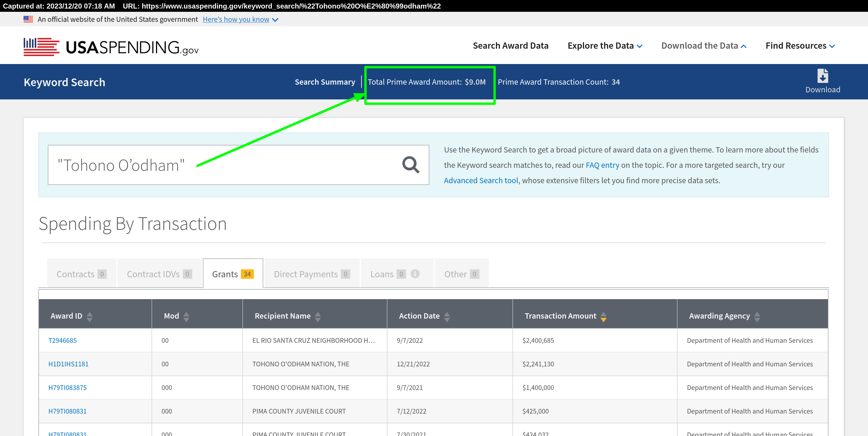Click PIMA COUNTY JUVENILE COURT $425,000 row
This screenshot has width=868, height=436.
coord(433,411)
